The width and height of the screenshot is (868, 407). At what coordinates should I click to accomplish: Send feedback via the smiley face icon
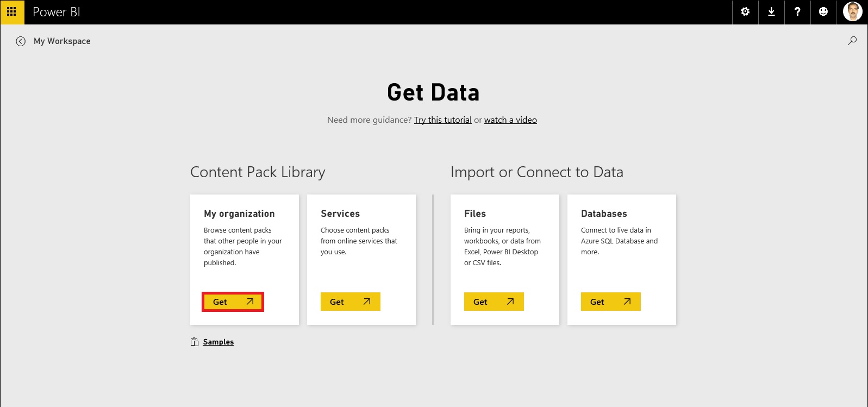823,11
